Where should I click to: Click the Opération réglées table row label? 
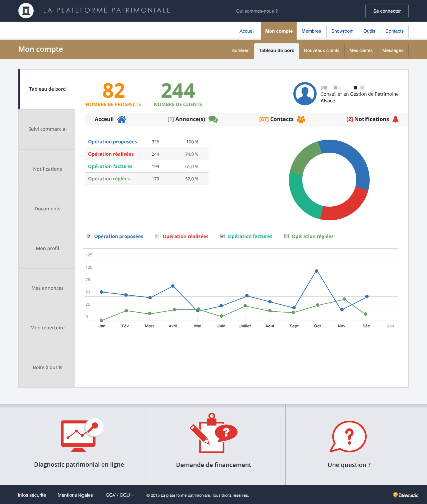coord(109,179)
